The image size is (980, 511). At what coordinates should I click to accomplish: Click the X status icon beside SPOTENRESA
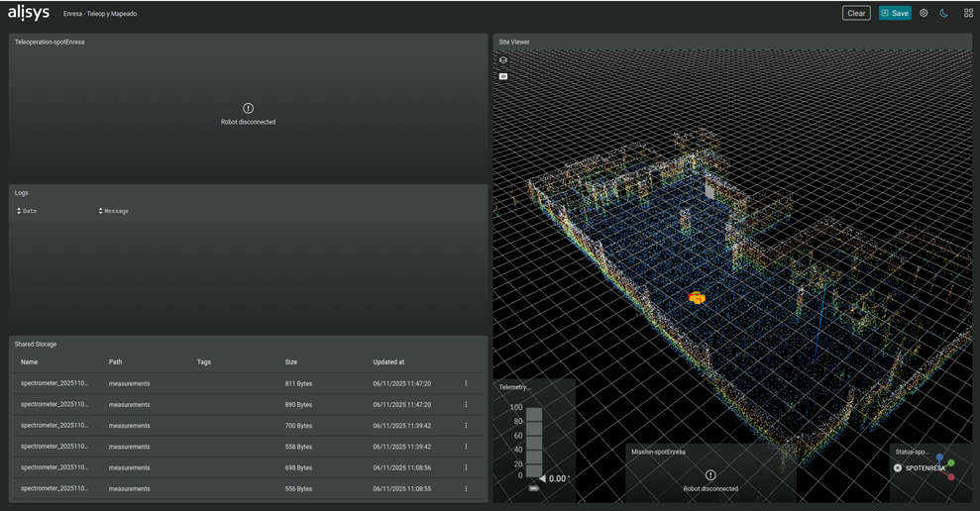[898, 467]
